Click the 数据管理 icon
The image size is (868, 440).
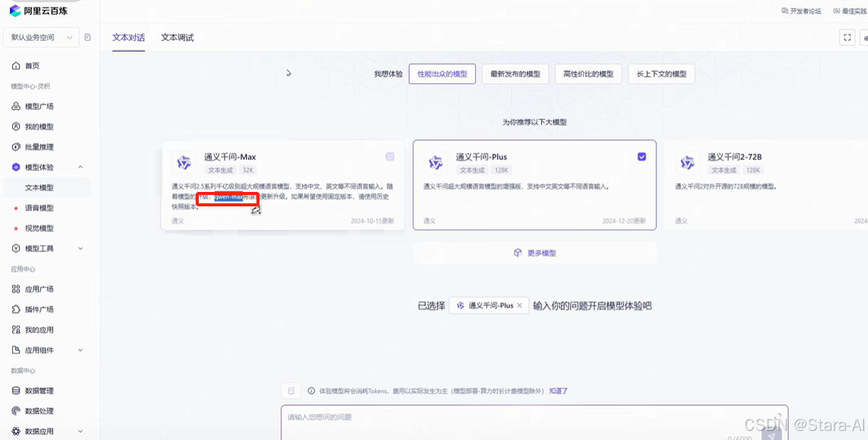(16, 391)
